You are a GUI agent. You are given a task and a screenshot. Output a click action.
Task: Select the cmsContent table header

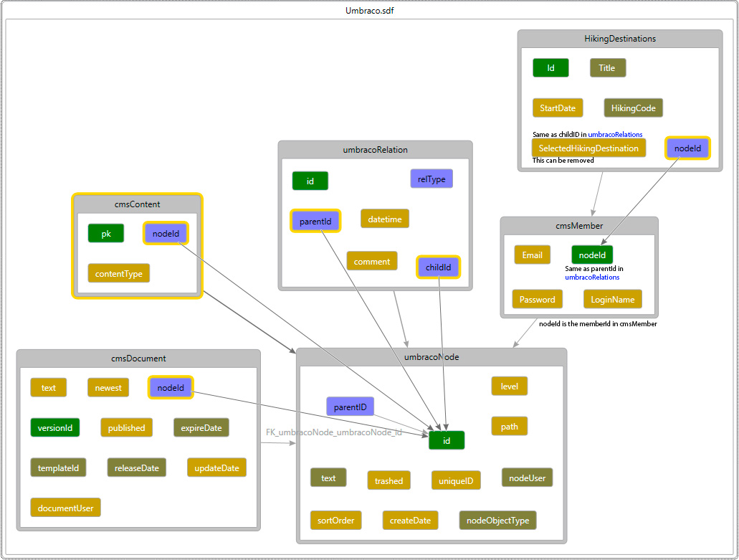coord(137,204)
